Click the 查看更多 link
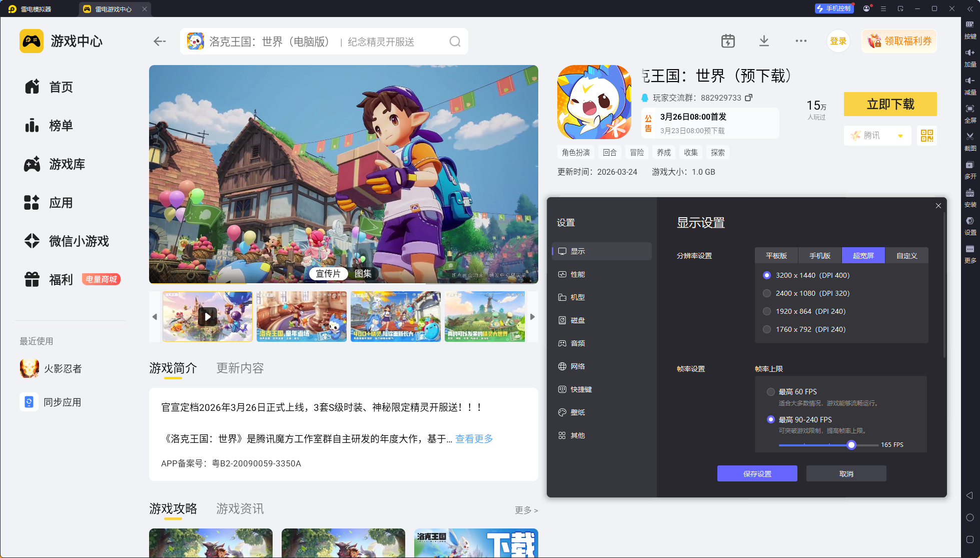This screenshot has height=558, width=980. (474, 439)
